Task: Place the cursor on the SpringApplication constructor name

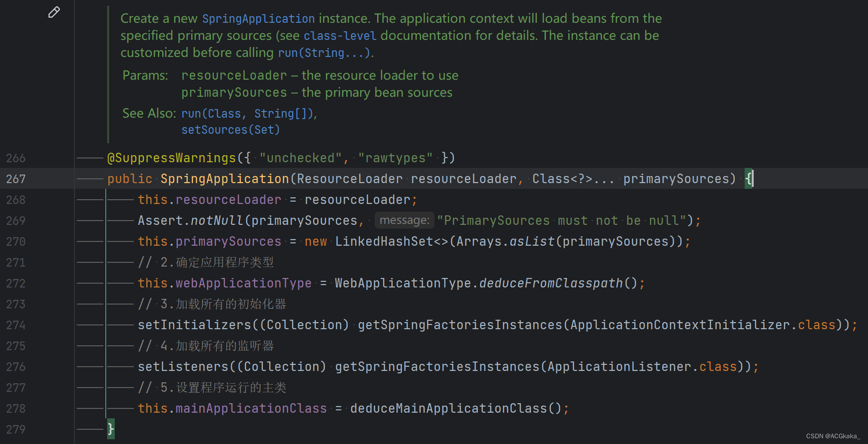Action: point(225,179)
